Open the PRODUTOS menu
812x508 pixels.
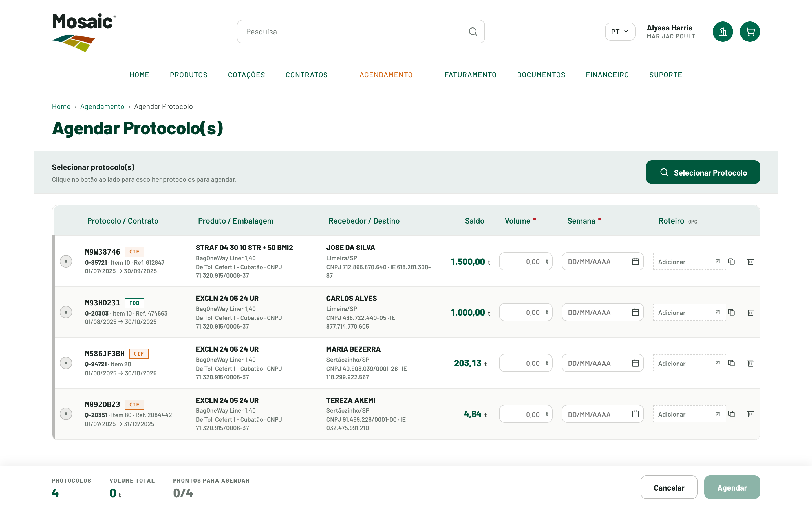pos(189,75)
